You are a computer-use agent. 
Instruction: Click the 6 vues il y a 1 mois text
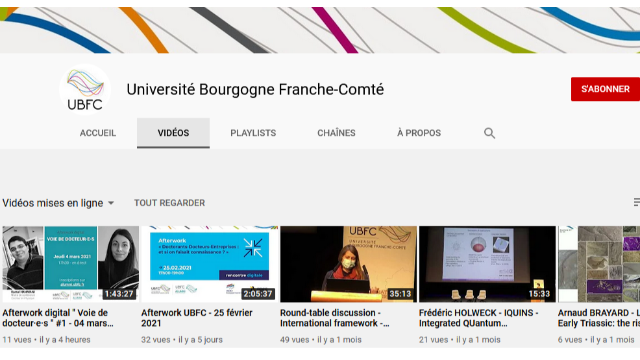[596, 340]
